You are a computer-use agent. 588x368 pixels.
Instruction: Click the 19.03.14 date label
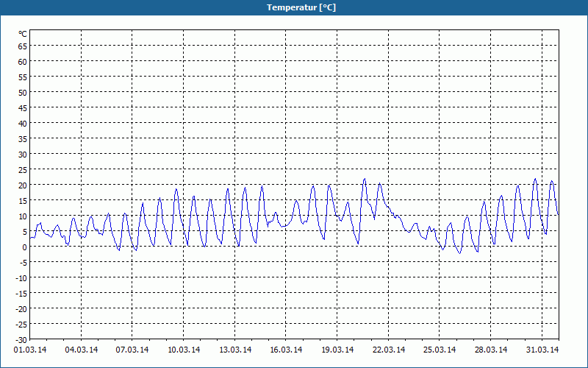pyautogui.click(x=337, y=350)
